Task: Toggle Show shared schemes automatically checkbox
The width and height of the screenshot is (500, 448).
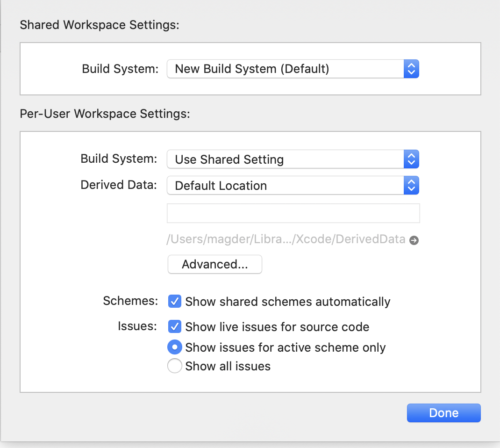Action: pyautogui.click(x=174, y=302)
